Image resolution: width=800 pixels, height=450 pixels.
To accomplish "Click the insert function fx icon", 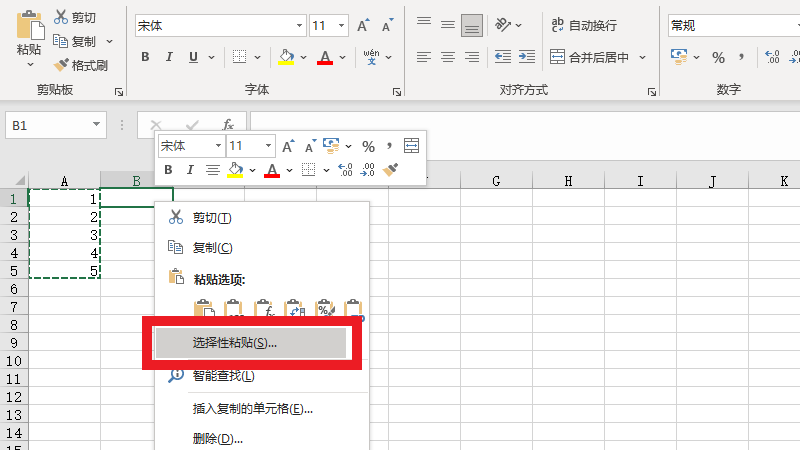I will (228, 125).
